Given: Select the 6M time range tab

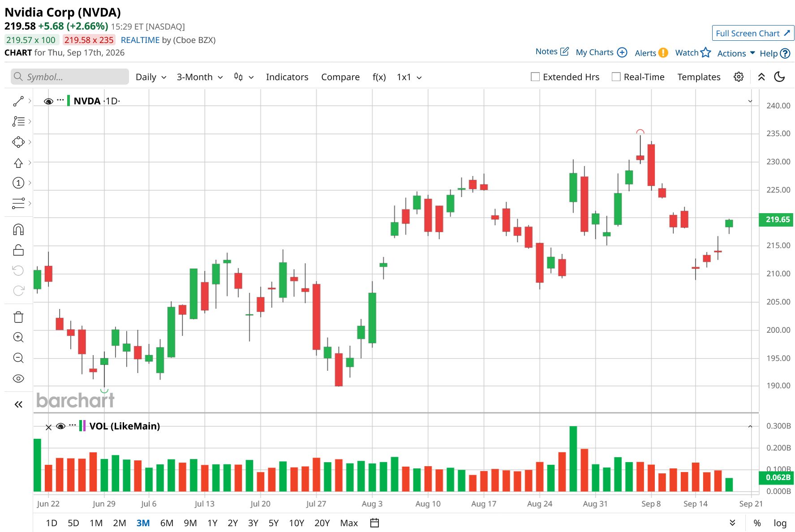Looking at the screenshot, I should pos(167,523).
